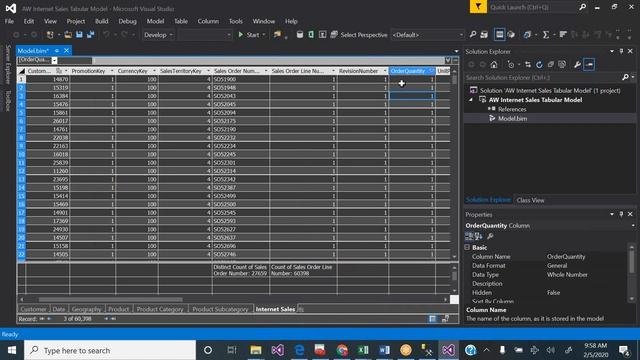Click the Solution Explorer Collapse All icon
The height and width of the screenshot is (360, 640).
[x=551, y=64]
